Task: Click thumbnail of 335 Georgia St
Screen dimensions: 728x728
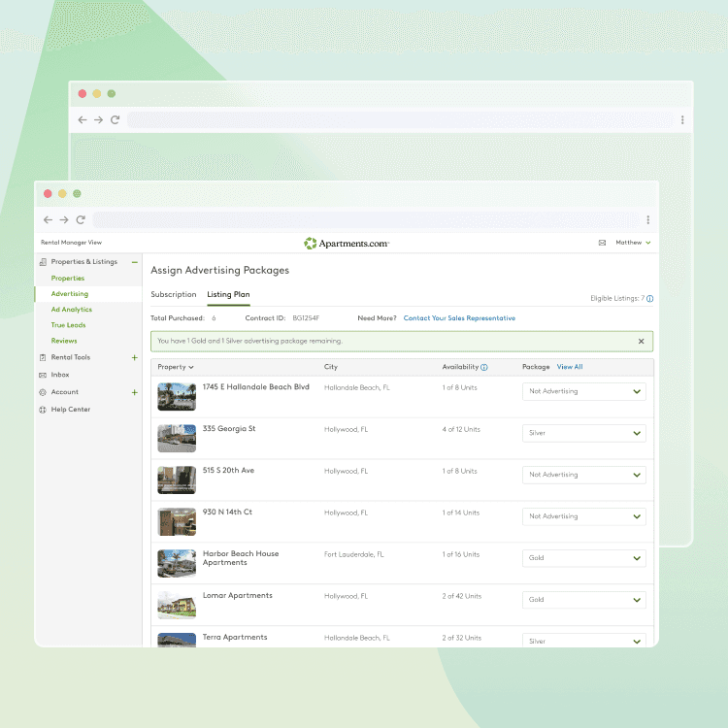Action: [177, 439]
